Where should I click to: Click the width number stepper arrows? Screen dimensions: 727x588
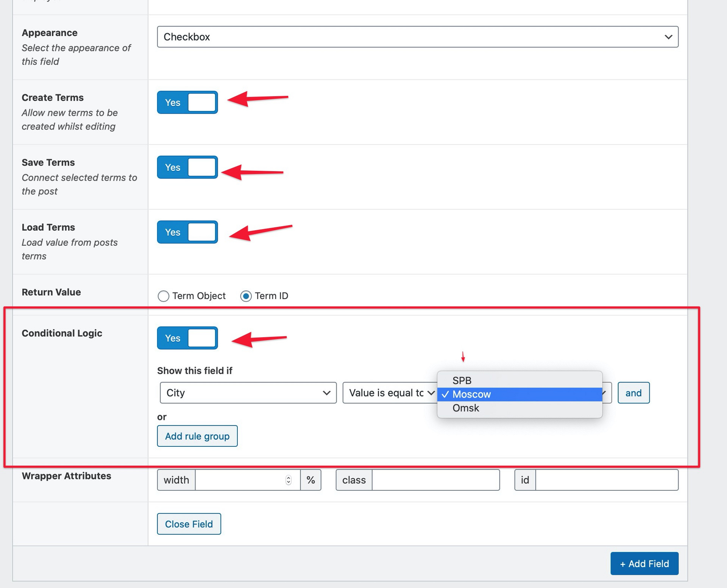pos(289,480)
